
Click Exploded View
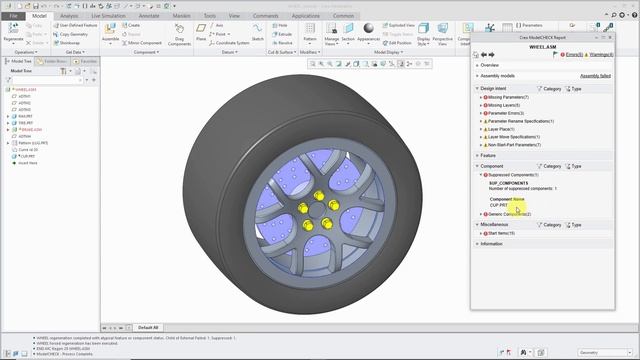tap(398, 25)
